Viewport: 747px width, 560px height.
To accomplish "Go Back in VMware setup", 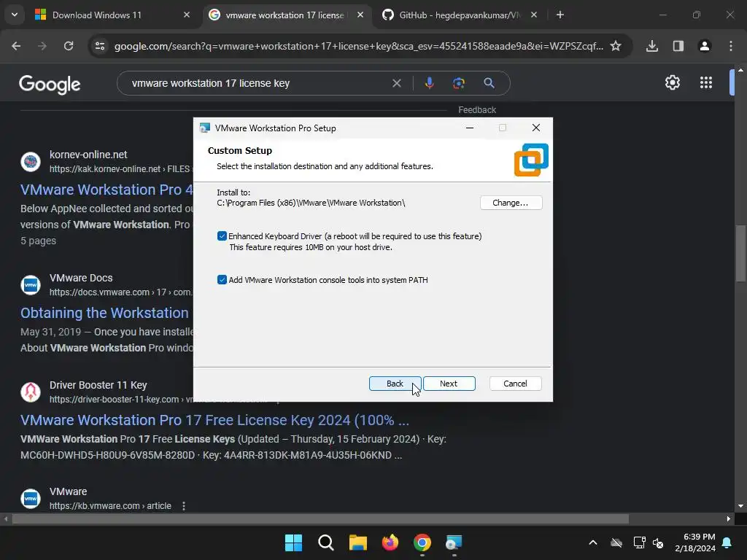I will click(x=395, y=384).
